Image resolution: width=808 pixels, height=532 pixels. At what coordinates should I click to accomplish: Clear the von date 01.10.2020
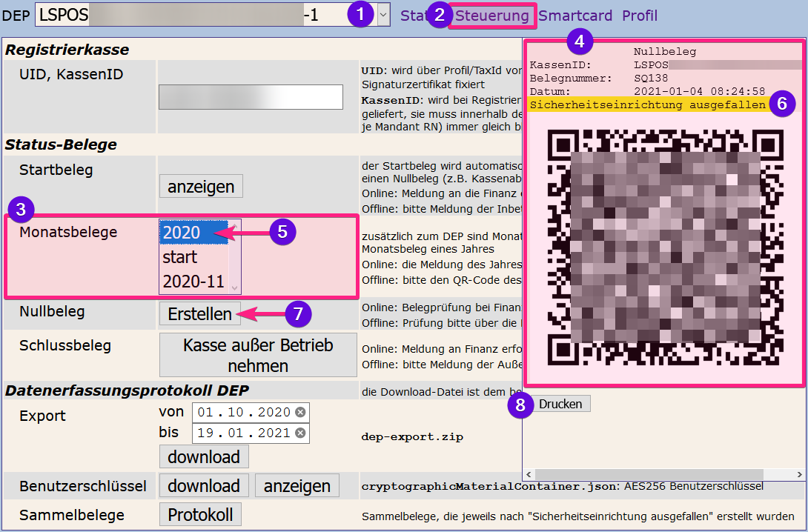[300, 412]
